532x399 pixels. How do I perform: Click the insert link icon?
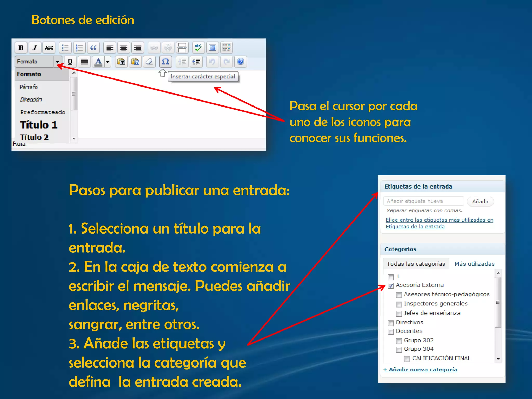click(x=154, y=48)
